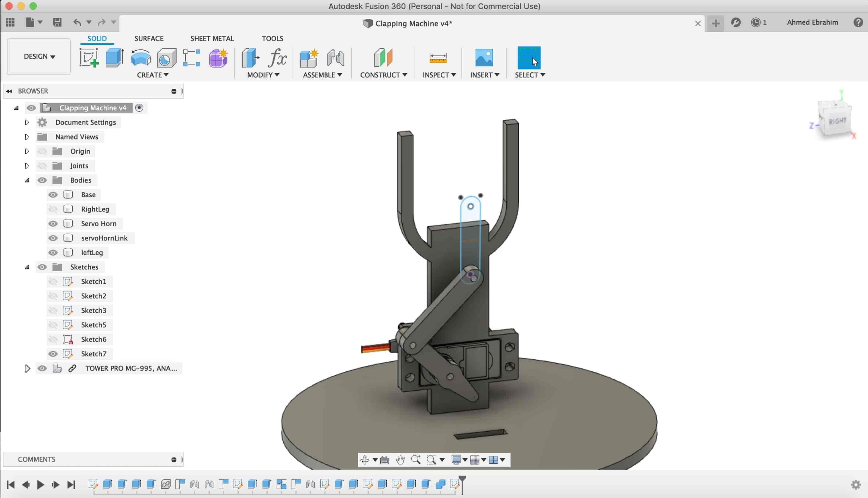Viewport: 868px width, 498px height.
Task: Click the New Component assemble icon
Action: (309, 58)
